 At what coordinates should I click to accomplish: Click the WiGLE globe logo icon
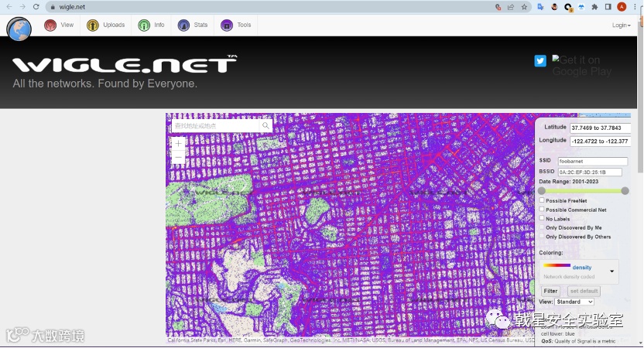click(19, 29)
